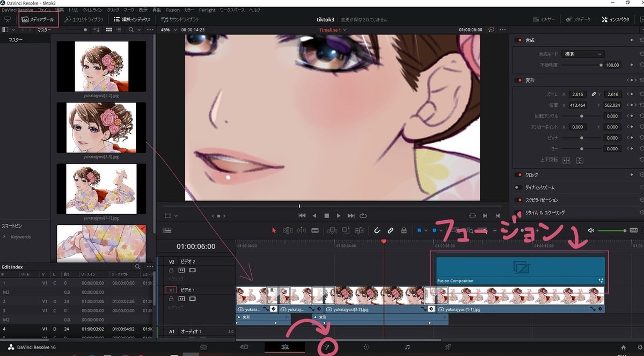Open the クリップ menu
644x356 pixels.
[113, 10]
